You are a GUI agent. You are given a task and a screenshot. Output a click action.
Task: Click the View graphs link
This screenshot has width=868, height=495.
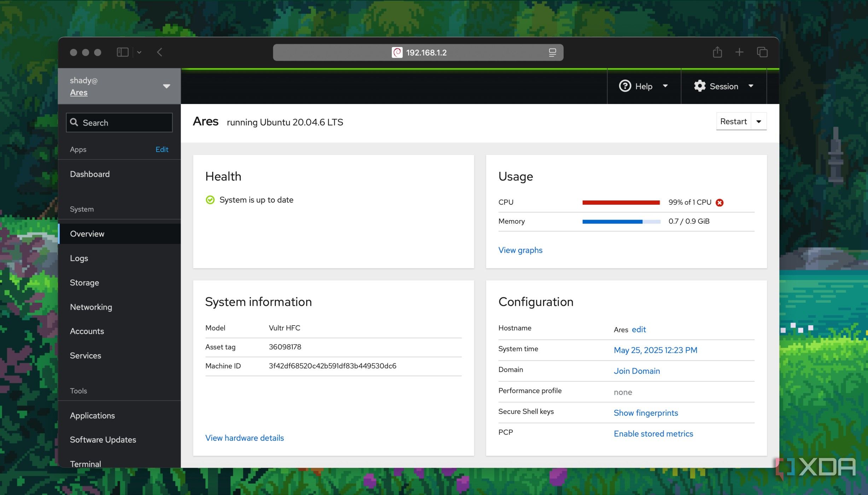coord(520,250)
